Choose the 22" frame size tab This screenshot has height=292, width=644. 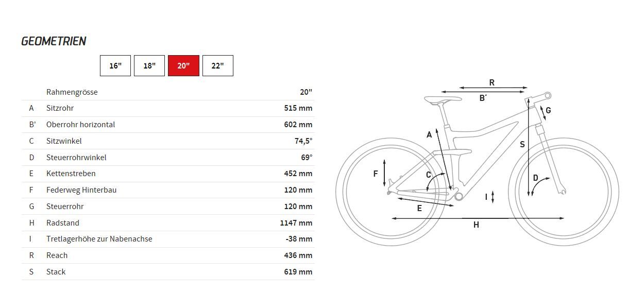(x=217, y=66)
